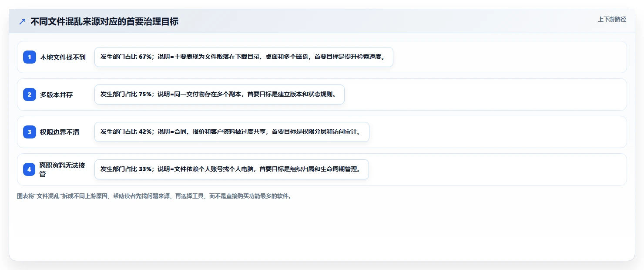Click the footnote starting 图表将“文件混乱”
Viewport: 644px width, 270px height.
(154, 196)
